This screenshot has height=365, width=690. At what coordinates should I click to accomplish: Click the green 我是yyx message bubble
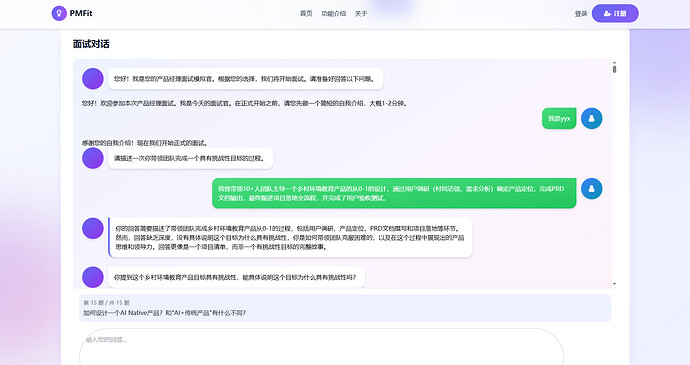pos(559,118)
